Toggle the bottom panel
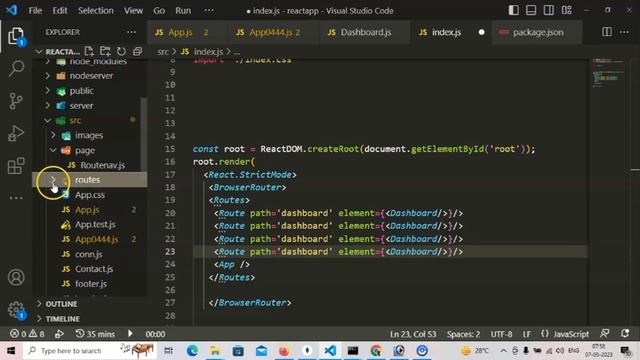The height and width of the screenshot is (360, 640). [531, 10]
